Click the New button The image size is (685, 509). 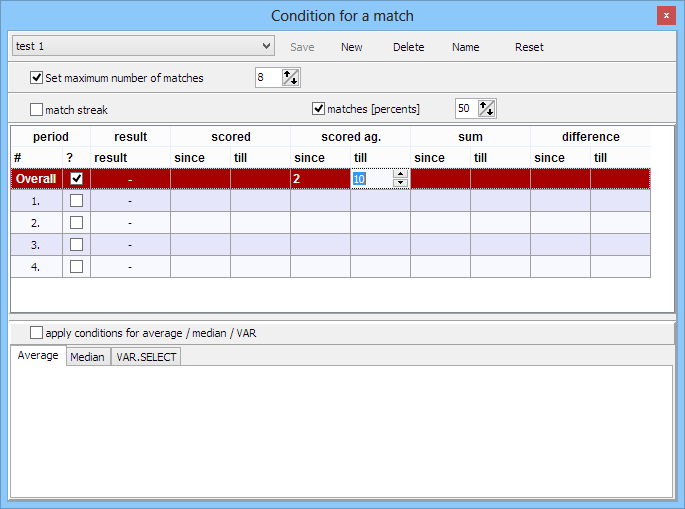click(351, 47)
